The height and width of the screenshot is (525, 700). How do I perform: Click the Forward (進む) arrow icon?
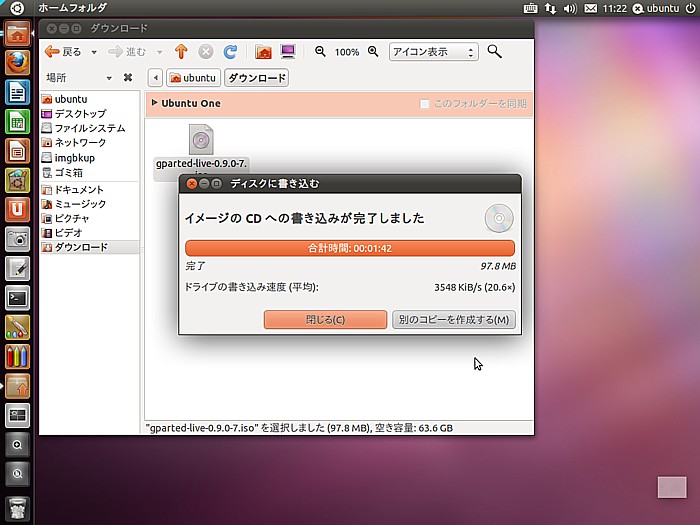point(115,52)
